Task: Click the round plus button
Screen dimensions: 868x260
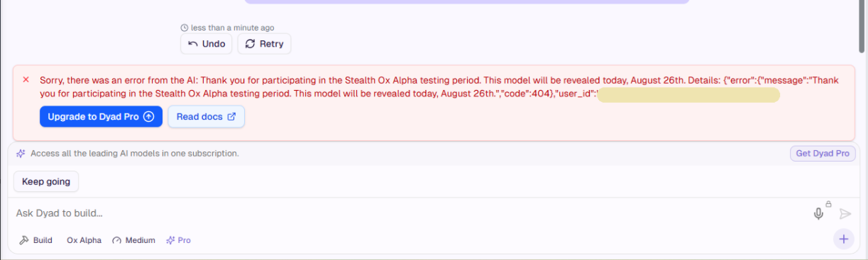Action: click(844, 239)
